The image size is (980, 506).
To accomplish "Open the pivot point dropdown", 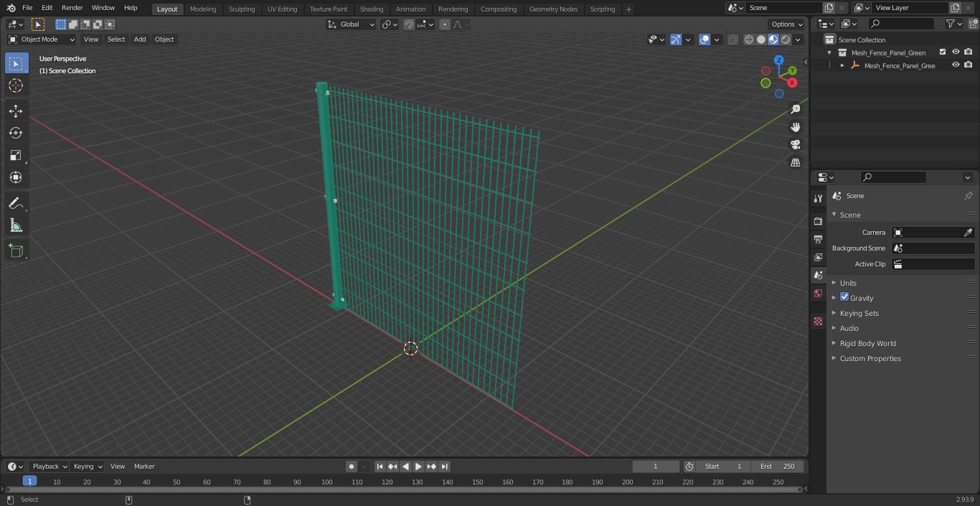I will pos(390,24).
